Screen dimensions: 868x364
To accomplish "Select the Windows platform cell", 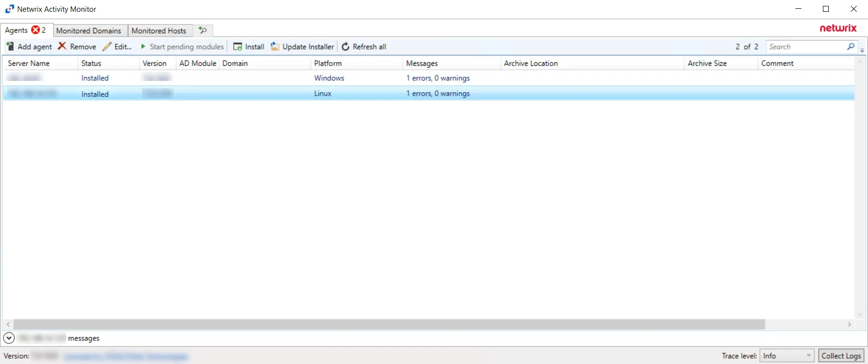I will click(329, 78).
